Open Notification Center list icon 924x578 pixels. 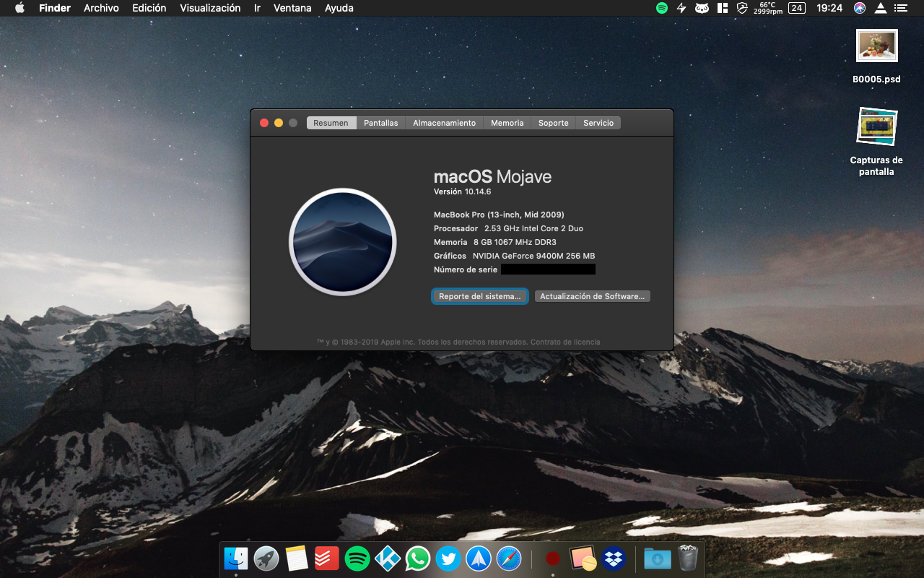(901, 8)
